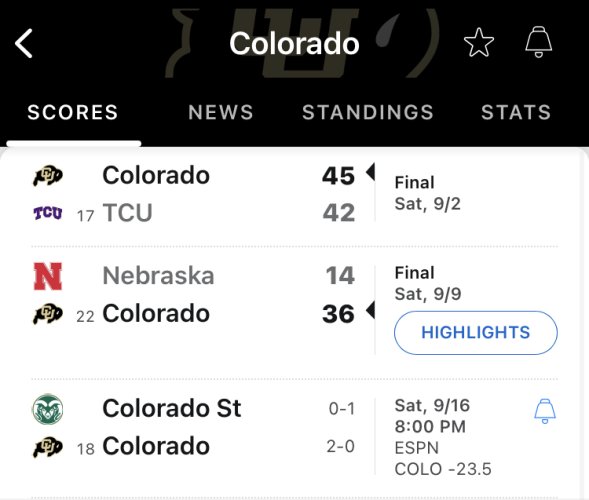Switch to the News tab

click(x=221, y=112)
